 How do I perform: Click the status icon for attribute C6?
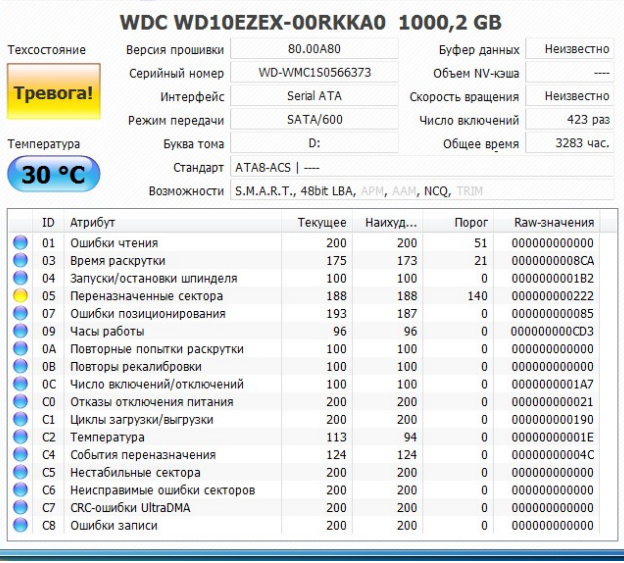20,489
